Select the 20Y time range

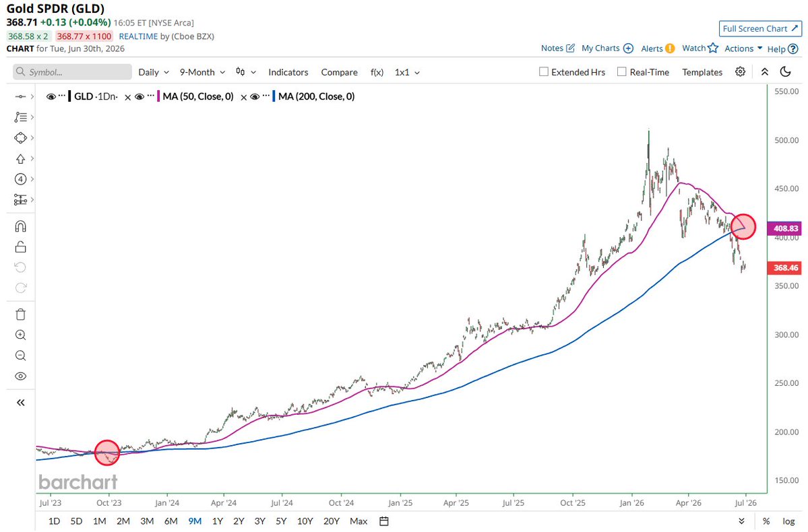[x=332, y=521]
